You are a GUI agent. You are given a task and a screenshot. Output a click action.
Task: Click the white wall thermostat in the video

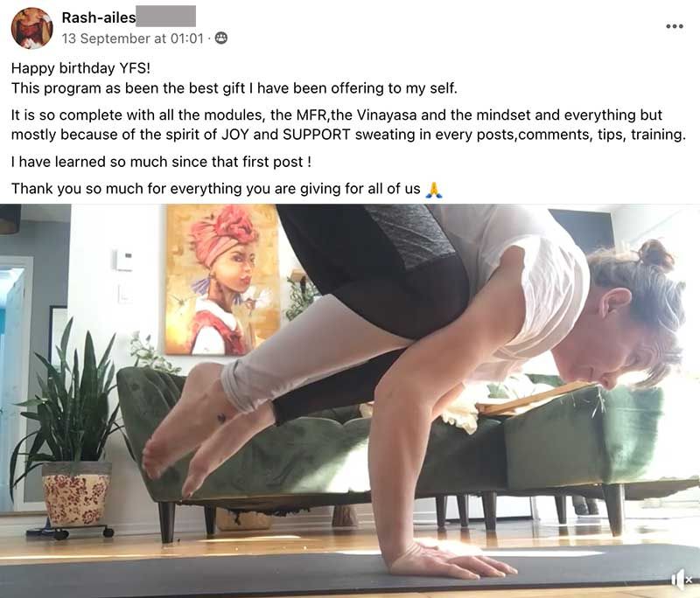[x=123, y=260]
